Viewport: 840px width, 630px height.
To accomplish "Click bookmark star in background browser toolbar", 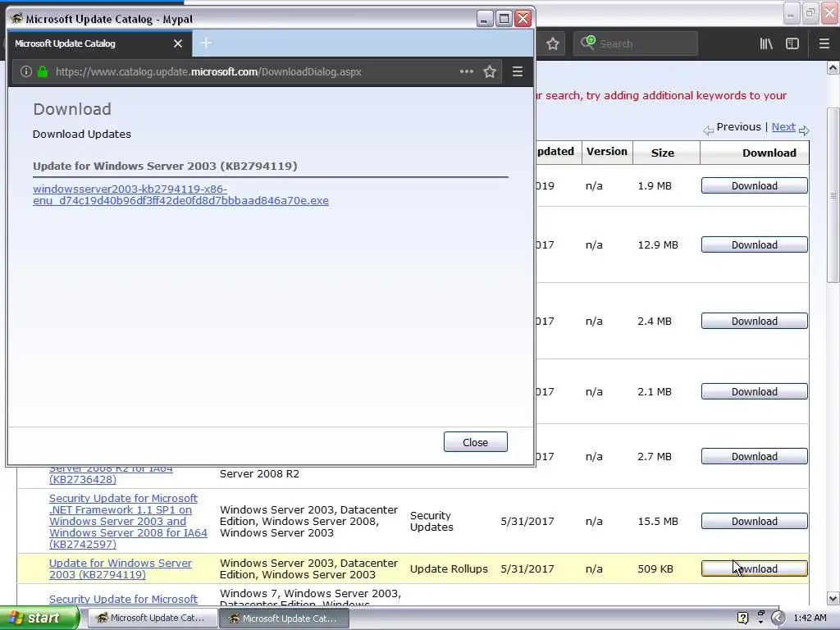I will 553,43.
